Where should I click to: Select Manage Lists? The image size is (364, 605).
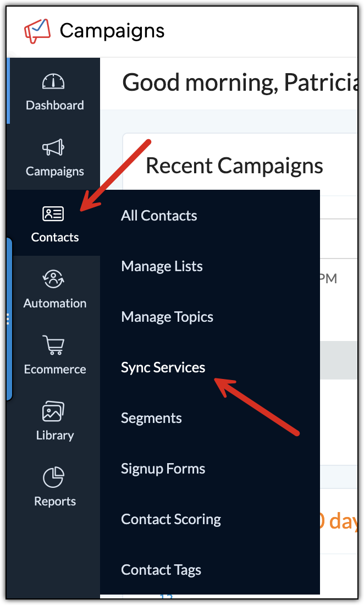point(162,266)
